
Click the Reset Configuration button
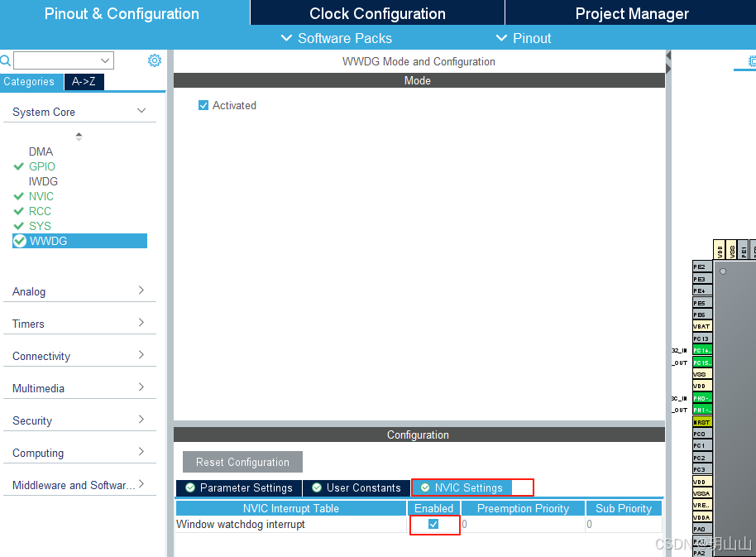tap(242, 462)
